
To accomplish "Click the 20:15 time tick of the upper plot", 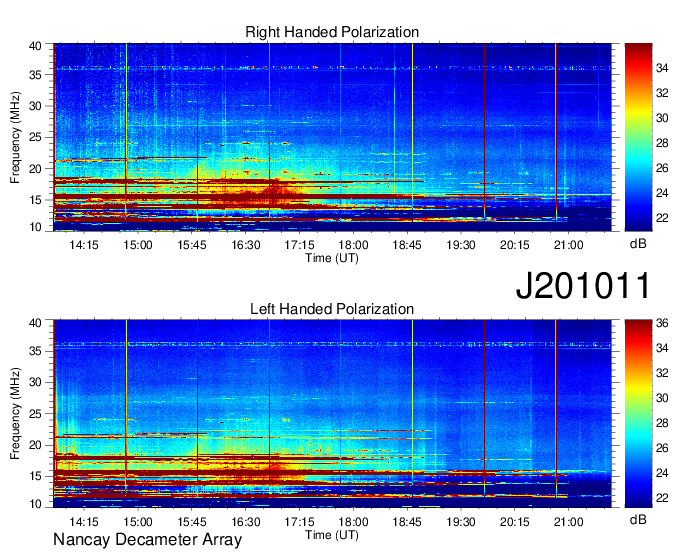I will click(x=515, y=245).
